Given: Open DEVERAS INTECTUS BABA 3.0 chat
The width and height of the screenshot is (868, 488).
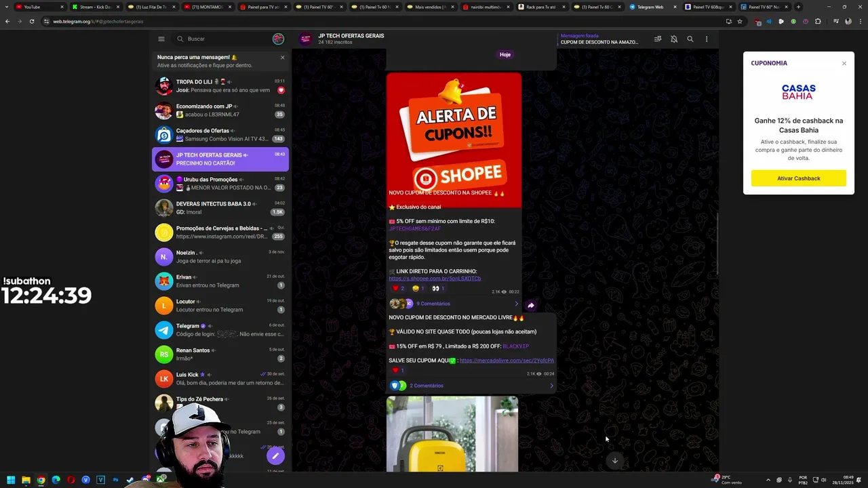Looking at the screenshot, I should click(220, 208).
